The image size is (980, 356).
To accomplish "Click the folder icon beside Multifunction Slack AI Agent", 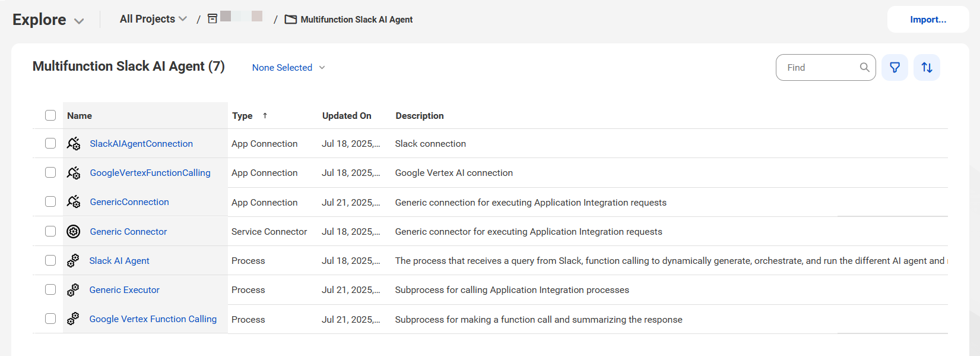I will 291,20.
